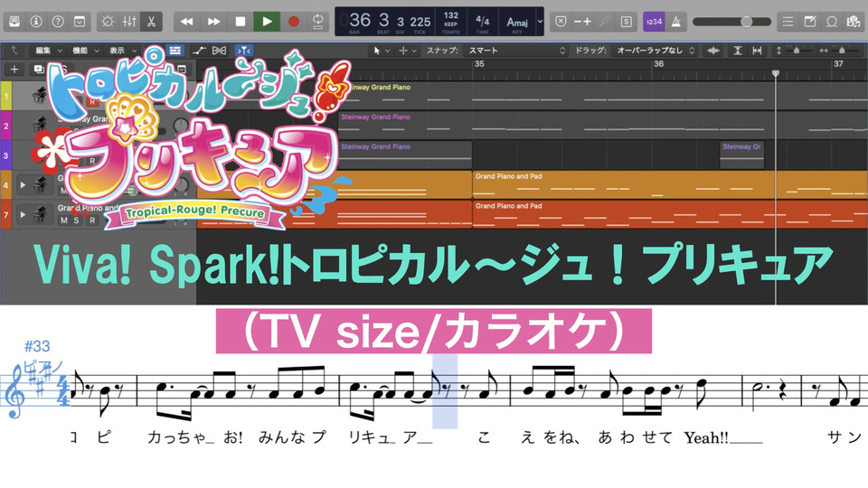Select track 7 piano instrument icon
Image resolution: width=868 pixels, height=488 pixels.
[x=39, y=214]
